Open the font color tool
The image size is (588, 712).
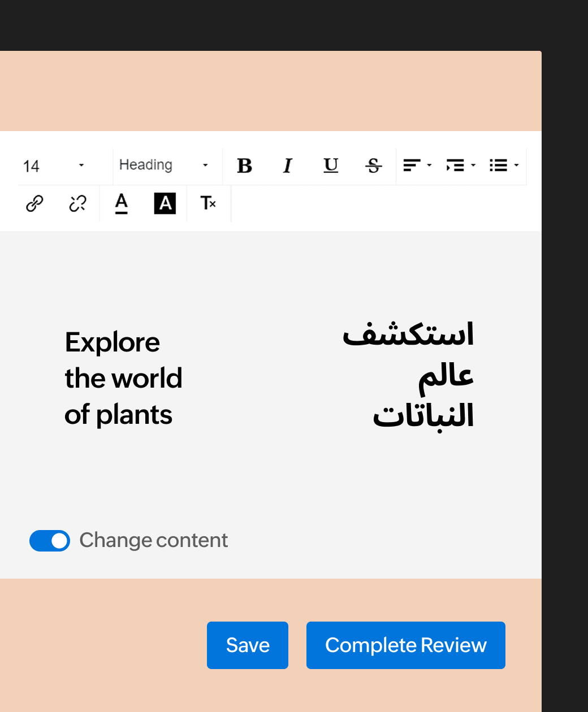coord(121,203)
